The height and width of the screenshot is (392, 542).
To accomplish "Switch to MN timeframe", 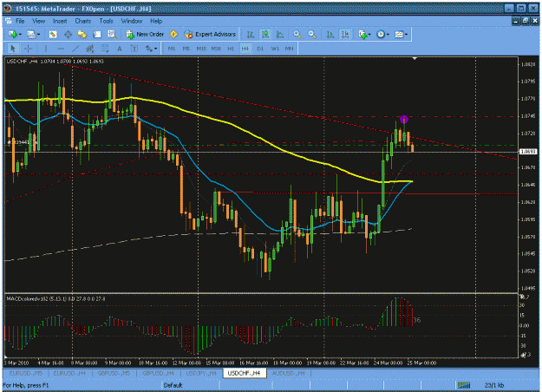I will click(x=289, y=49).
